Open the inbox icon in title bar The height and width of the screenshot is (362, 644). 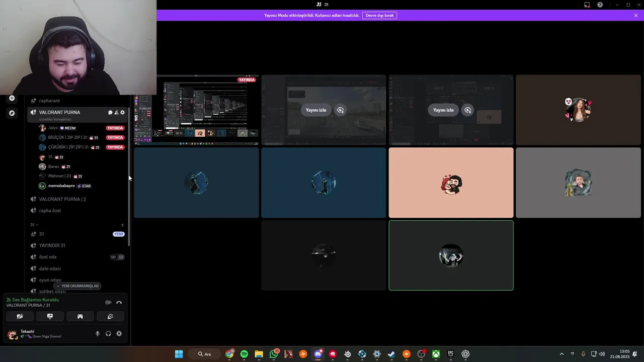tap(587, 5)
